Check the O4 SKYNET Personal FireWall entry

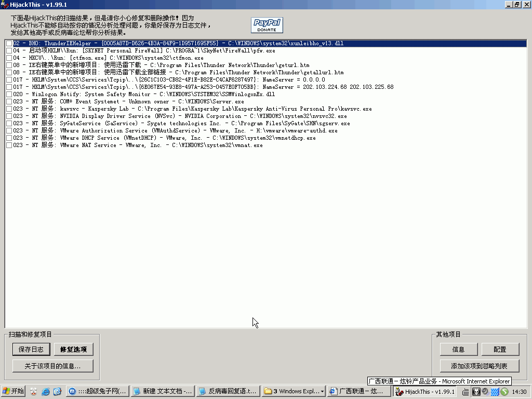coord(9,50)
